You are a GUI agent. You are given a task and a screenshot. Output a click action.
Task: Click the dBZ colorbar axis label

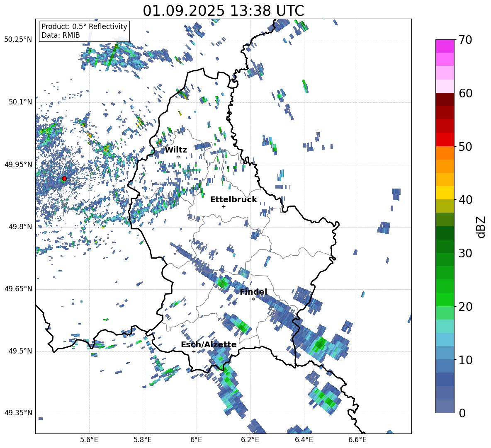click(x=481, y=227)
